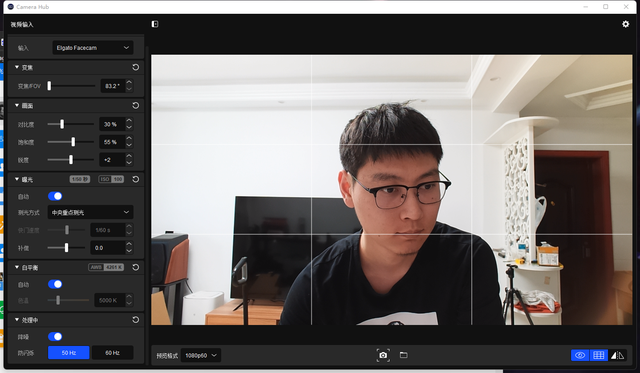
Task: Select 60 Hz anti-flicker option
Action: 112,353
